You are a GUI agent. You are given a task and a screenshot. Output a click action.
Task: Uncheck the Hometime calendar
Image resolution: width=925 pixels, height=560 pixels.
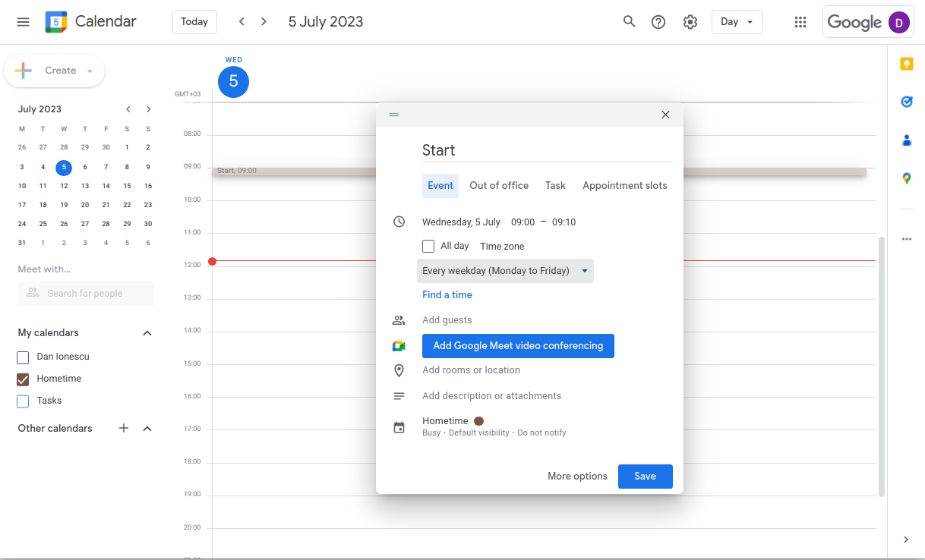click(23, 378)
